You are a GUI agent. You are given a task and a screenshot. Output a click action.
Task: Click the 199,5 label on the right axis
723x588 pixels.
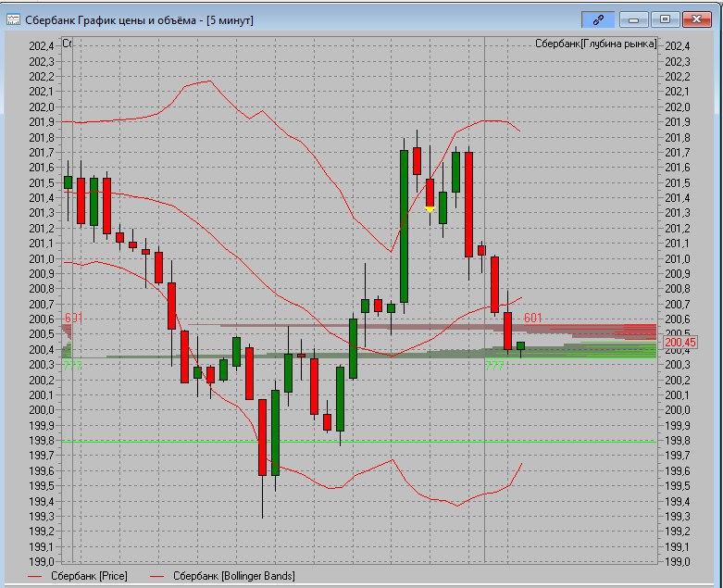[x=678, y=486]
